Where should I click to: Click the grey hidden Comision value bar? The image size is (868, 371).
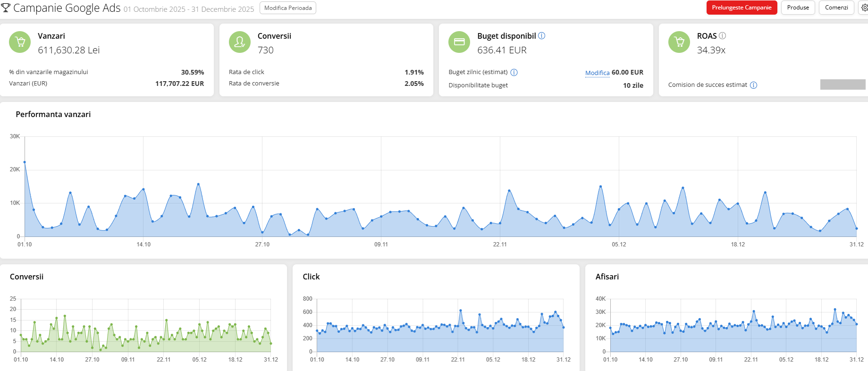843,84
